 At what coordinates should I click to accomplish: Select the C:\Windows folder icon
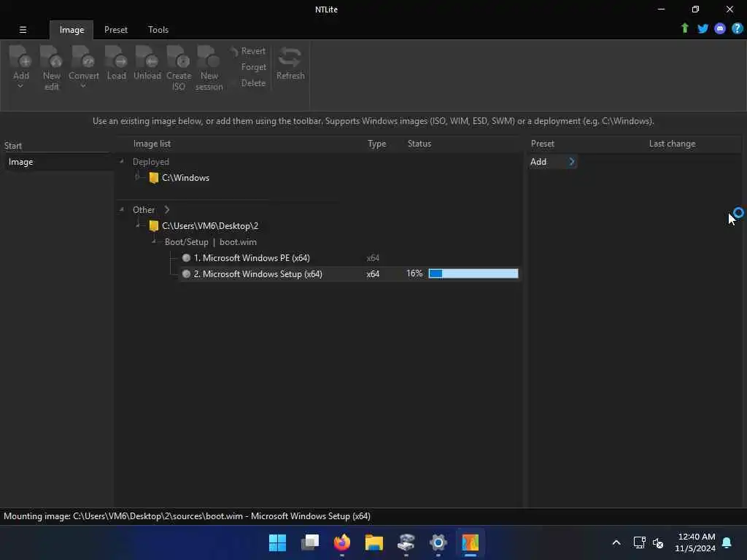coord(153,178)
